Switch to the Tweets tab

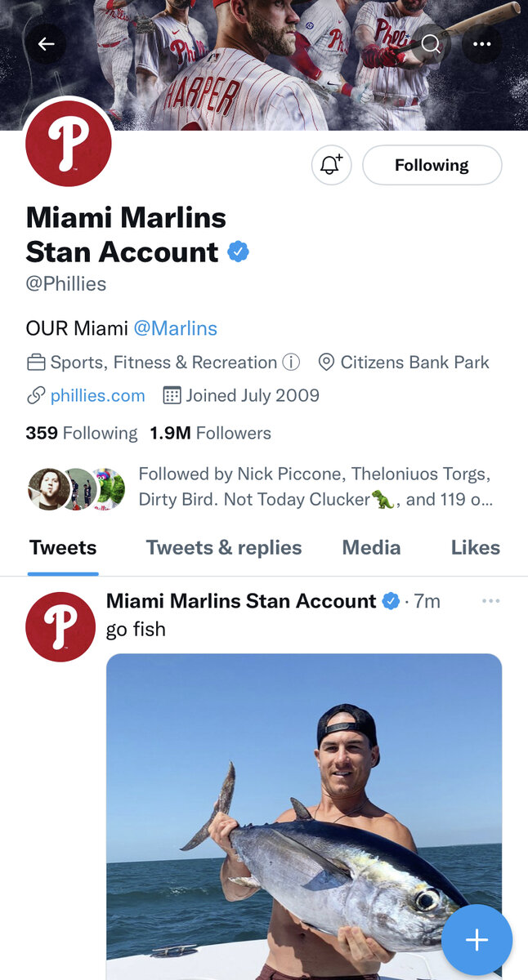click(x=63, y=548)
